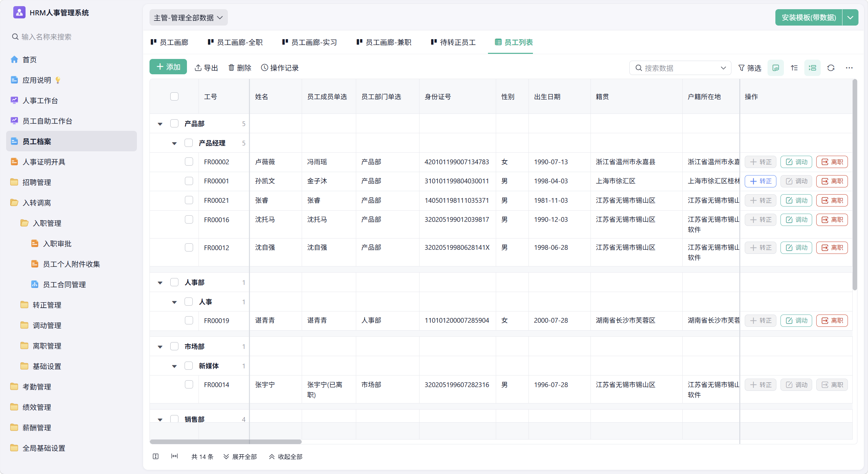Check the 人事部 group checkbox
Image resolution: width=868 pixels, height=474 pixels.
pos(174,282)
